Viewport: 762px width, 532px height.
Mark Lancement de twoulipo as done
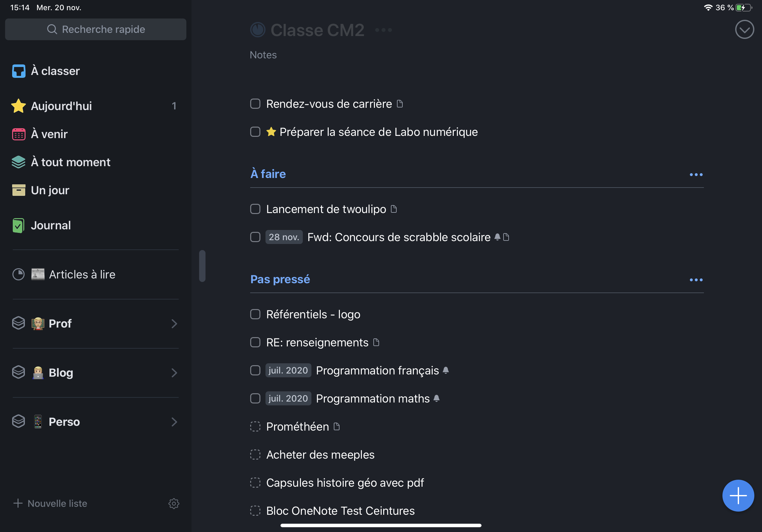pyautogui.click(x=255, y=209)
